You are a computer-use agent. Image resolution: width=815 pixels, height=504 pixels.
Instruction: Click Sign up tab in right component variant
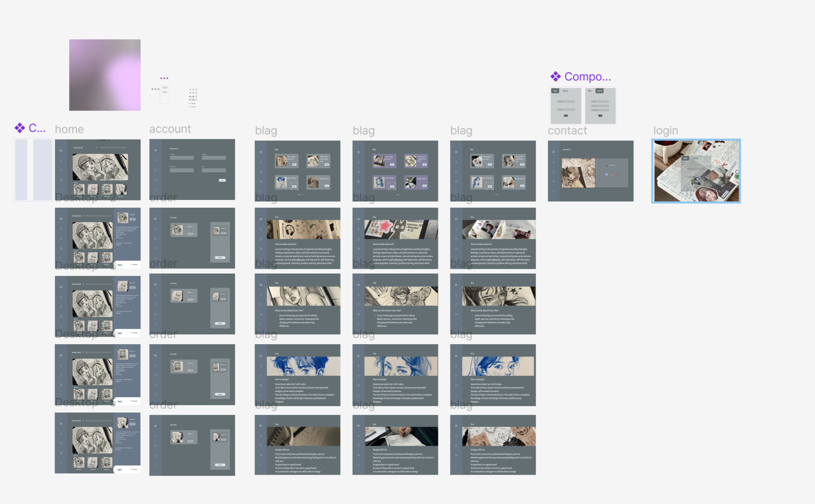pyautogui.click(x=599, y=91)
